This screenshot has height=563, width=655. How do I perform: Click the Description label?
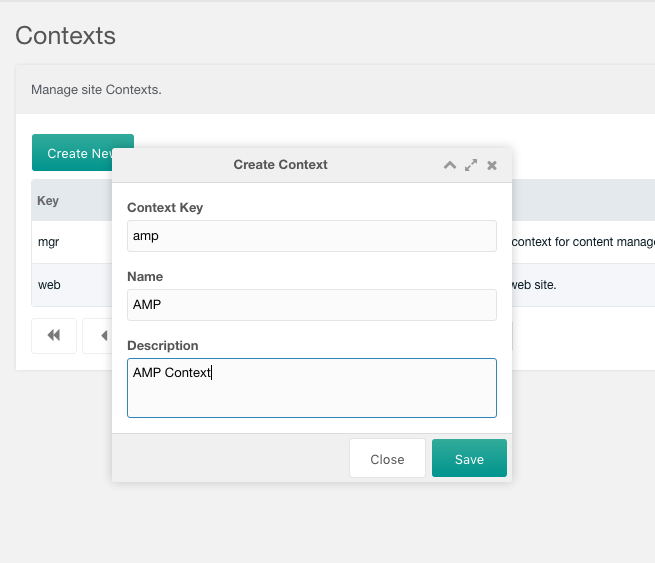point(163,345)
